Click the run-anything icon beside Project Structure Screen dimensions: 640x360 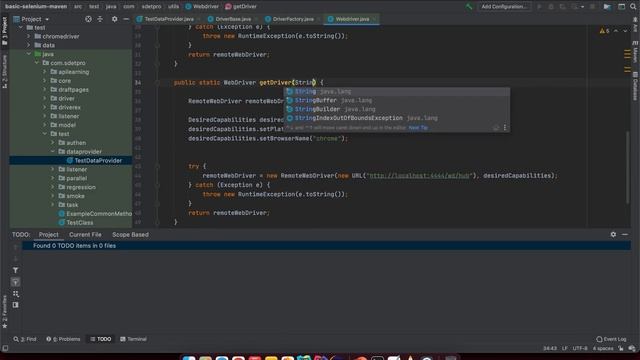(621, 7)
